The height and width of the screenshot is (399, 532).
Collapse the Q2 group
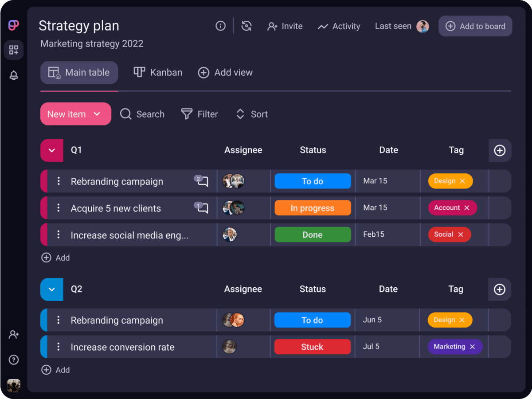point(51,289)
